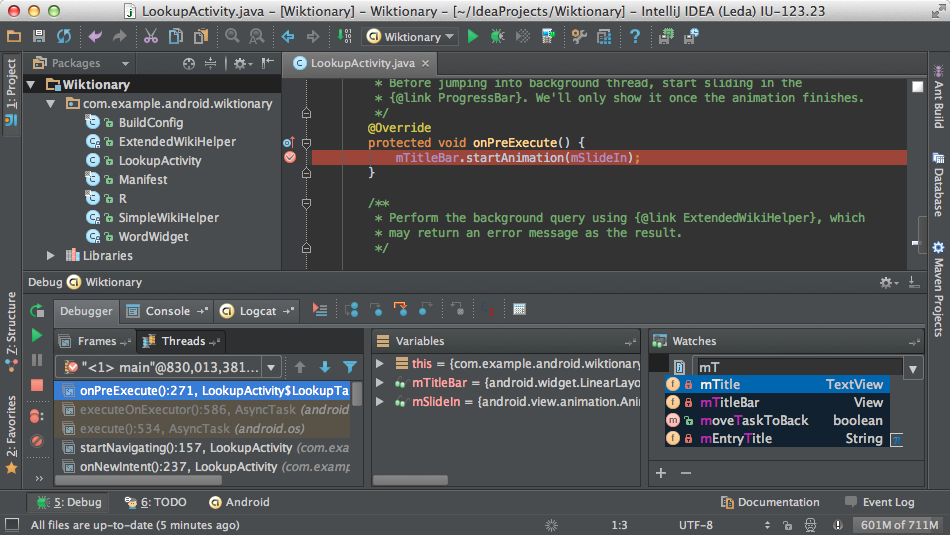Click the Make Project build icon
950x535 pixels.
click(344, 36)
